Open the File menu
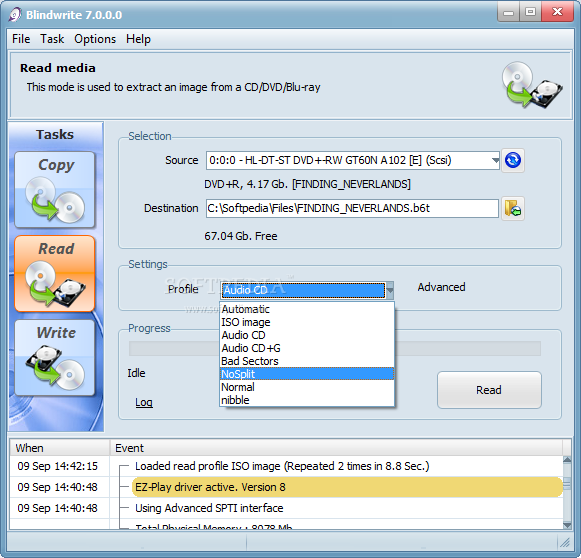Image resolution: width=581 pixels, height=558 pixels. [21, 39]
